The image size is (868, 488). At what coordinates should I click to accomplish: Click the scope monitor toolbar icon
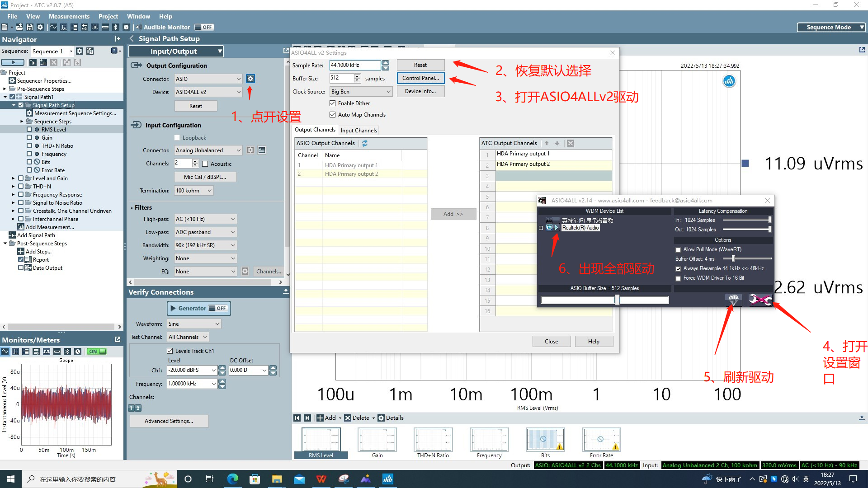(53, 27)
